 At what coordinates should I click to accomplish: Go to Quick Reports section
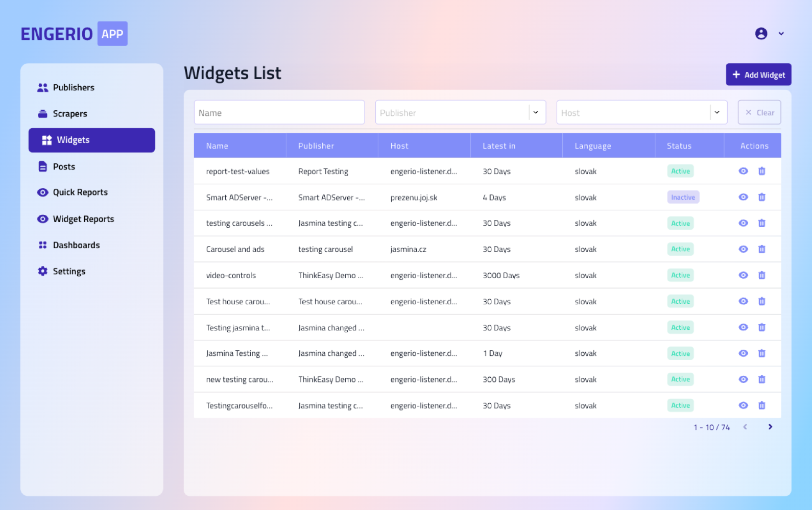[80, 192]
